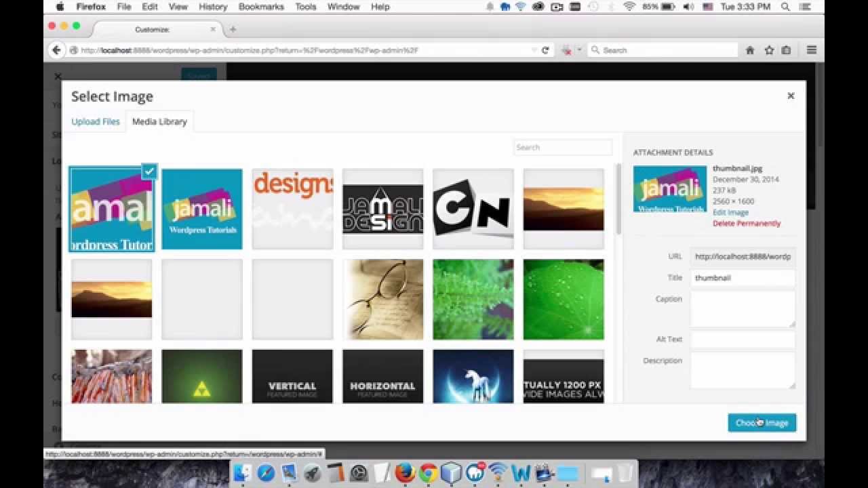Click the attachment URL field
This screenshot has width=868, height=488.
pos(743,257)
